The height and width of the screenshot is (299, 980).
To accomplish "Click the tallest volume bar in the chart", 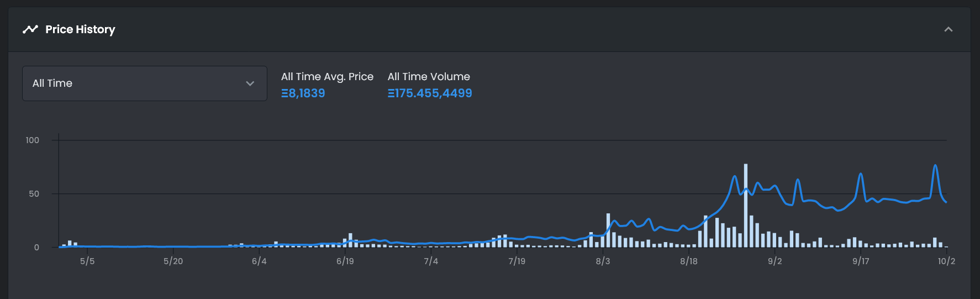I will pyautogui.click(x=746, y=206).
